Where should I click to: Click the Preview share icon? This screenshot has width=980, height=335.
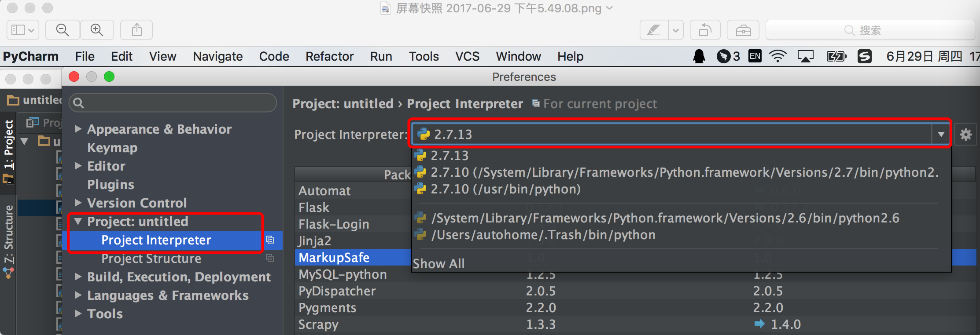coord(137,30)
